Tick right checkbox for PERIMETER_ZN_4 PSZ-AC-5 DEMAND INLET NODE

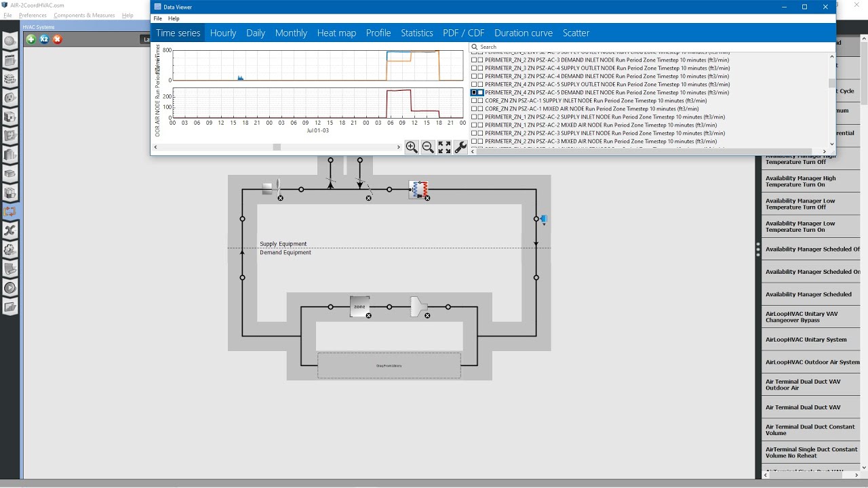point(481,93)
